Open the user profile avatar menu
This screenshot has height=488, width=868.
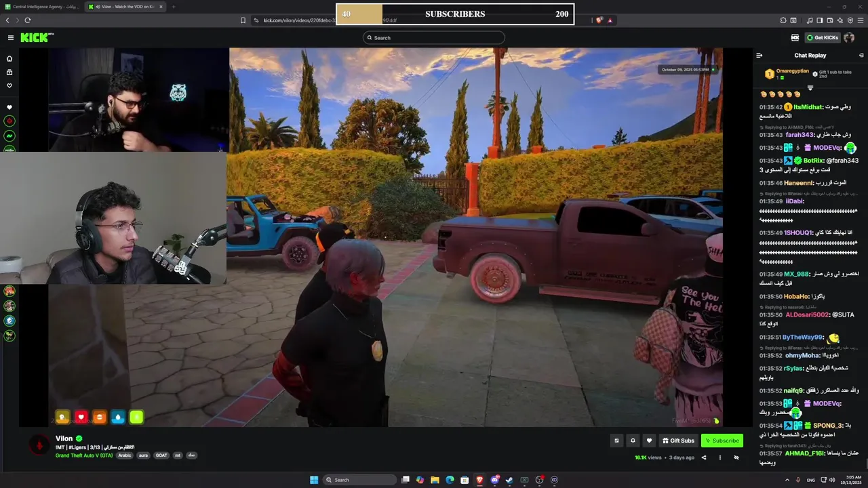coord(849,38)
